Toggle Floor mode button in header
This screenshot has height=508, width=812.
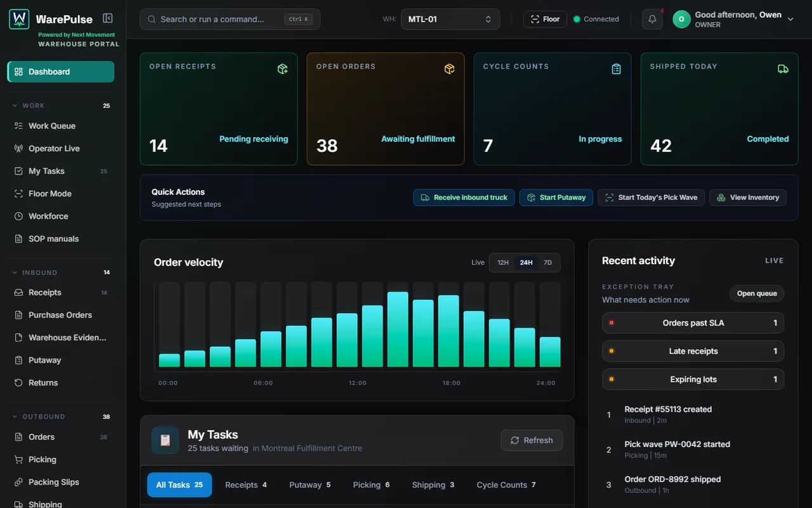(x=545, y=19)
